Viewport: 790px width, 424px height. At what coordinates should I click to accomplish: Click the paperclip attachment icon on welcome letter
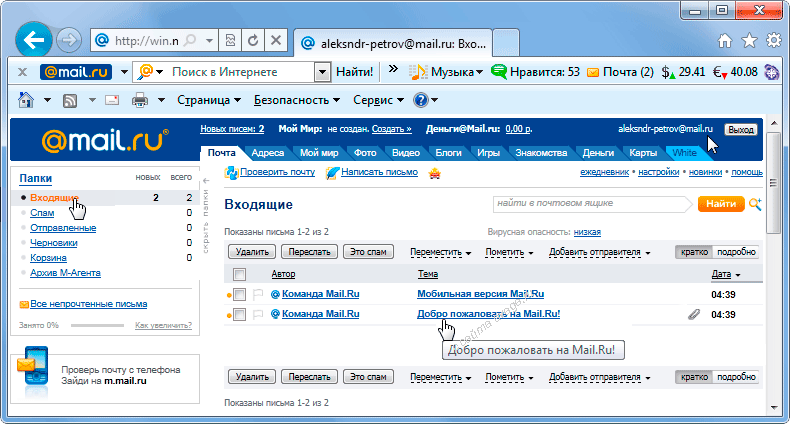pyautogui.click(x=694, y=315)
